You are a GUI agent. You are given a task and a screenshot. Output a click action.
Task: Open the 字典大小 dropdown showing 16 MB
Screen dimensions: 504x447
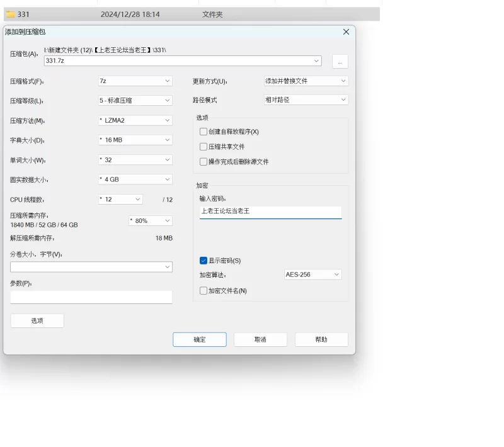tap(135, 140)
